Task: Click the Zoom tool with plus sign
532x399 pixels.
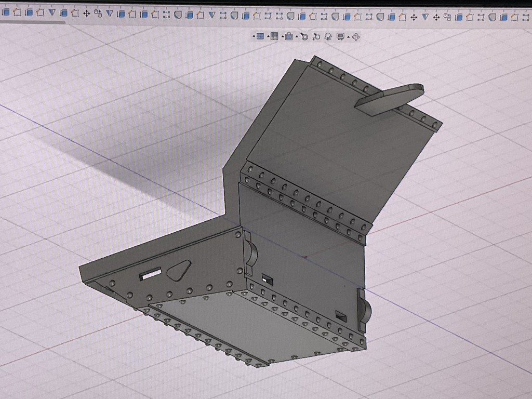Action: 316,37
